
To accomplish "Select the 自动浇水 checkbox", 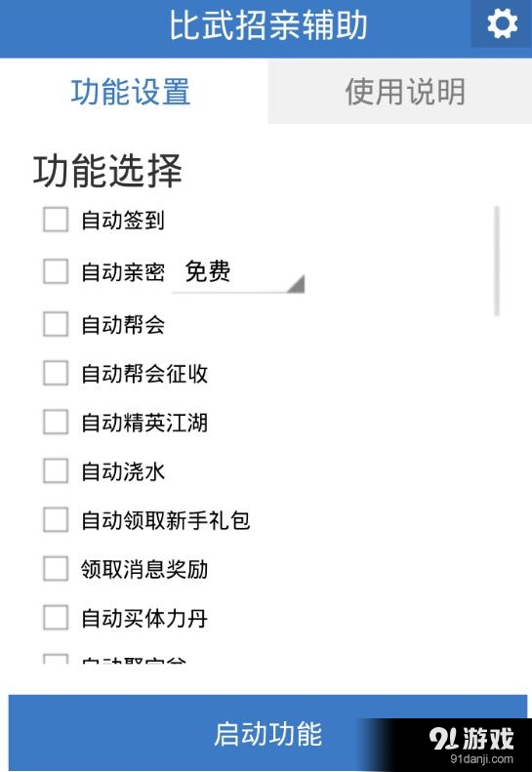I will [56, 471].
